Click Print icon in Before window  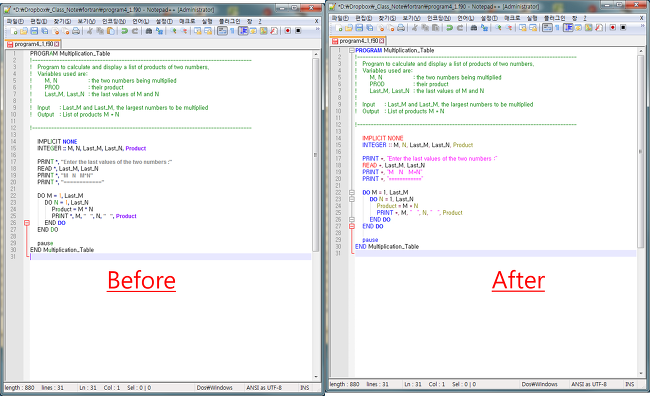point(76,31)
